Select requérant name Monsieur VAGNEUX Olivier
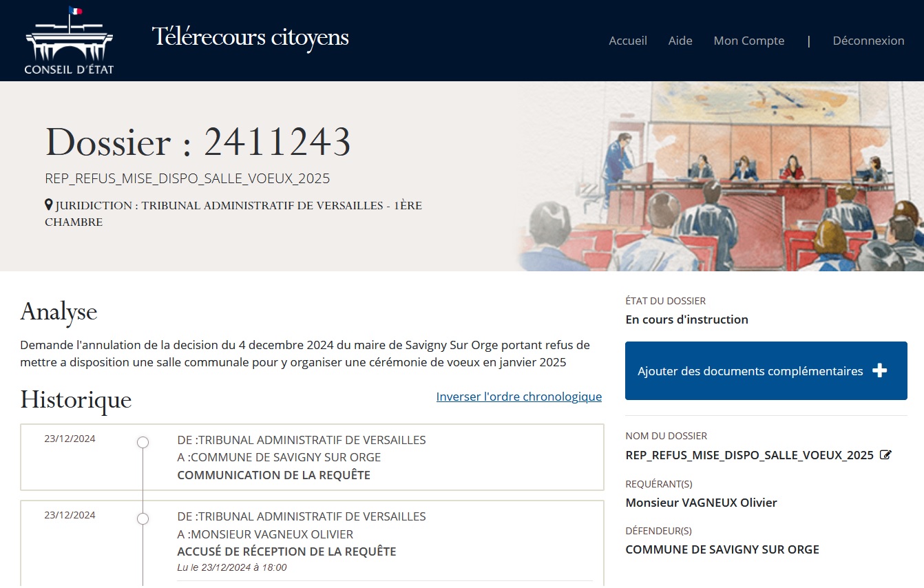Screen dimensions: 924x588 [x=701, y=503]
